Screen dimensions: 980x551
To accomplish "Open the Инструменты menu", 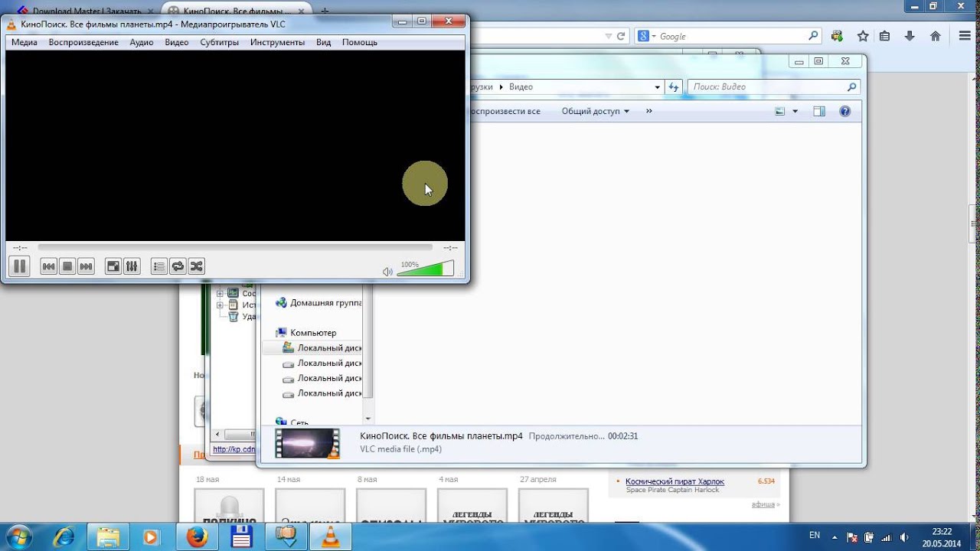I will coord(277,42).
